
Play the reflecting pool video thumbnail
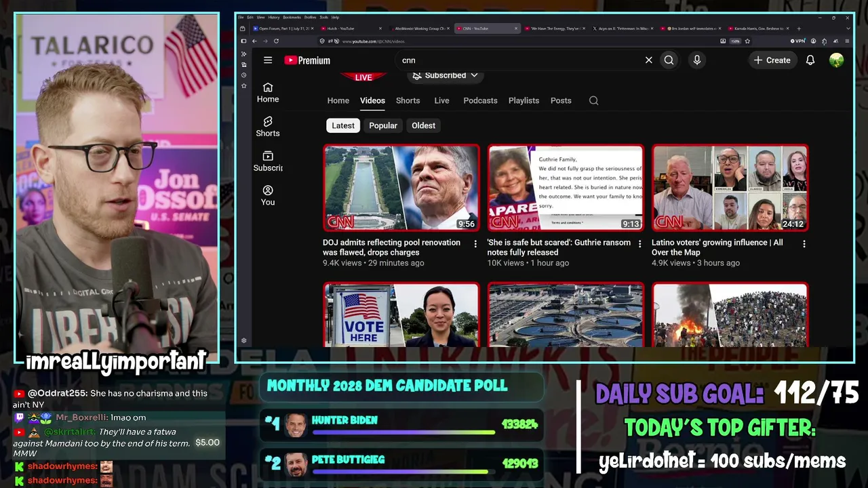click(x=401, y=188)
